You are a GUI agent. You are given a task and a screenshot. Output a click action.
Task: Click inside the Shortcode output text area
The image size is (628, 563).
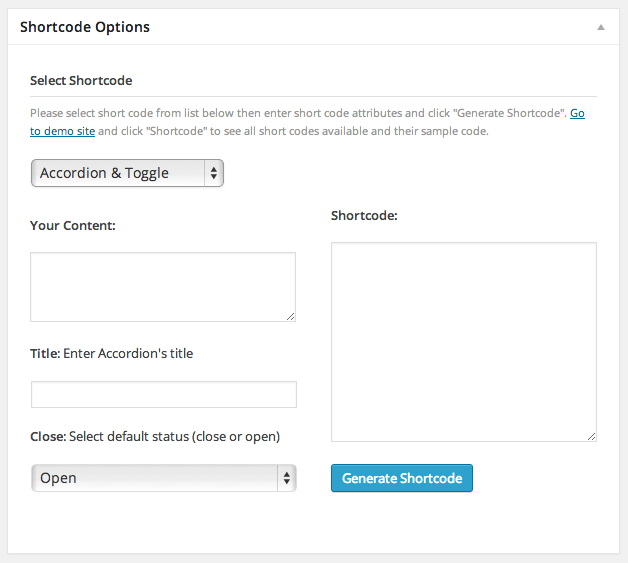(464, 342)
